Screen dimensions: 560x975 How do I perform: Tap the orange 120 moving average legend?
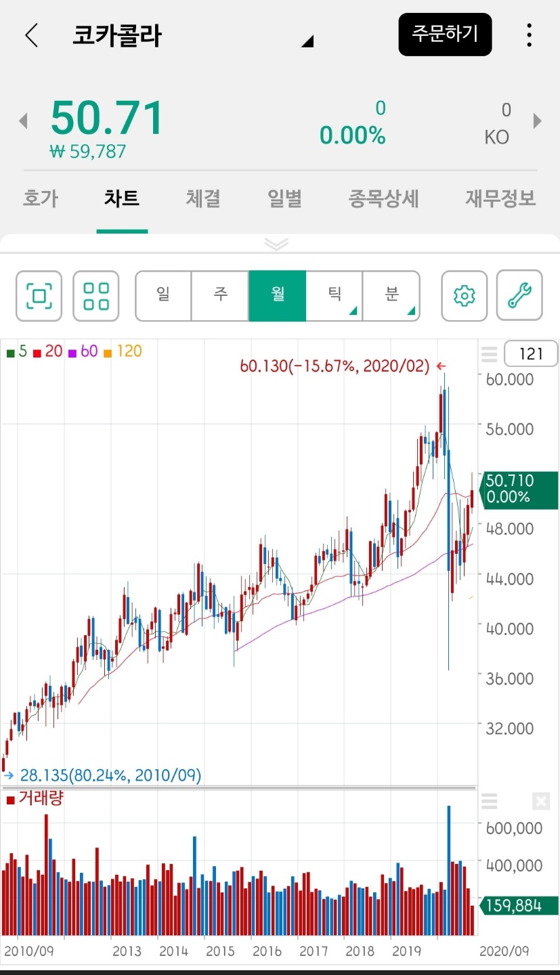point(123,351)
